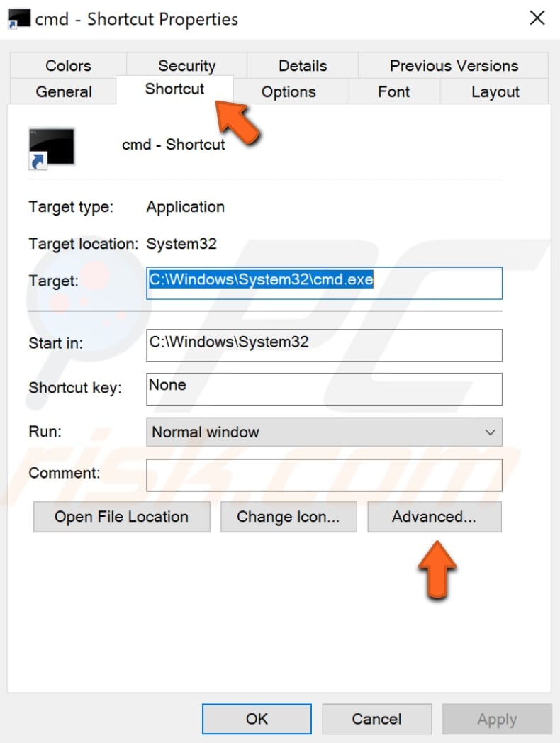Click Open File Location button

click(122, 517)
